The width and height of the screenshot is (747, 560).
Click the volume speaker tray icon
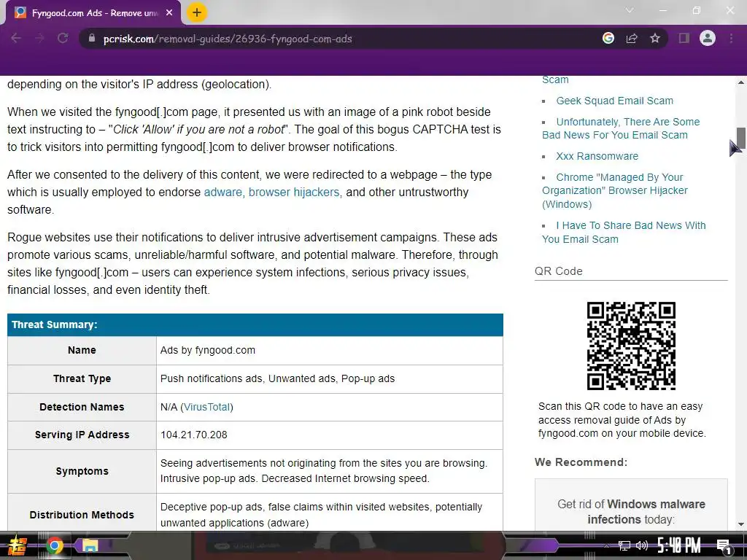tap(642, 545)
